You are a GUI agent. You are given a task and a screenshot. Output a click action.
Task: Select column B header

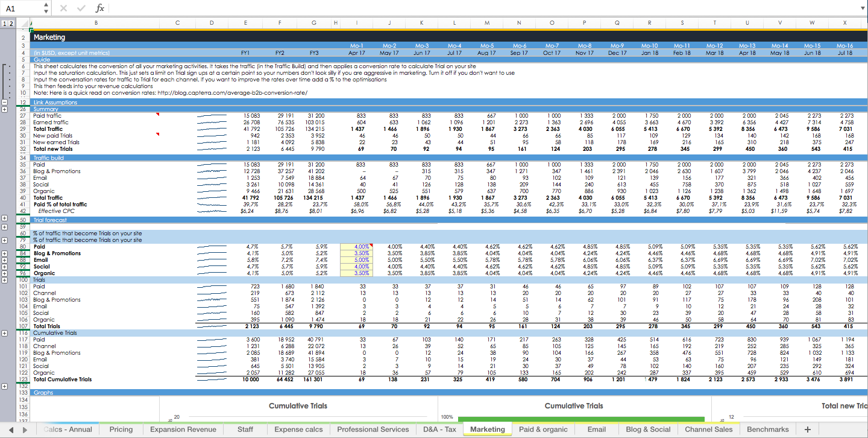(x=95, y=24)
